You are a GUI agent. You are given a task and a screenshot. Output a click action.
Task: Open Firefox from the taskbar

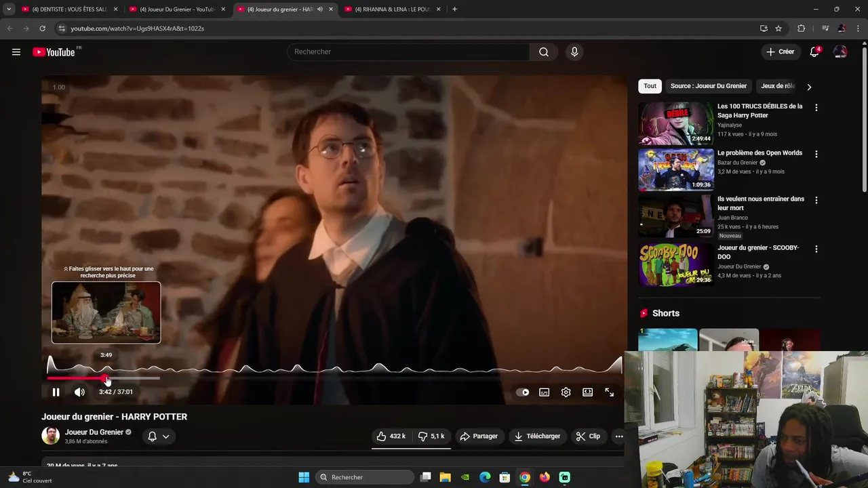point(545,477)
